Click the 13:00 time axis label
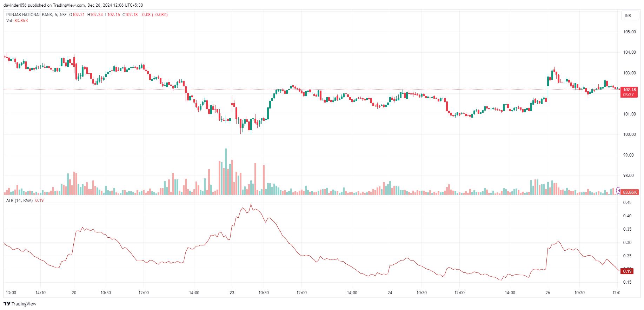Viewport: 644px width, 310px height. click(x=11, y=293)
